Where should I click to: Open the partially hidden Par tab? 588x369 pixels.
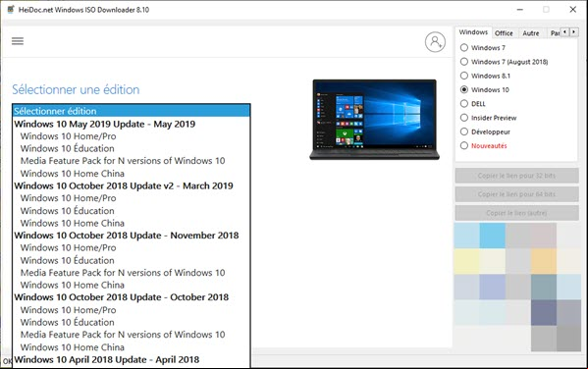click(555, 33)
